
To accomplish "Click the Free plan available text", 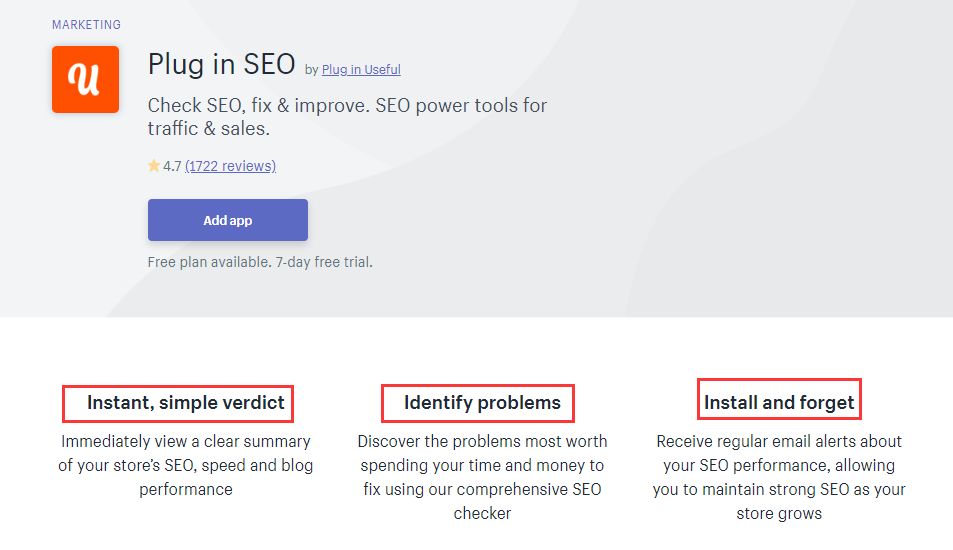I will (x=209, y=262).
